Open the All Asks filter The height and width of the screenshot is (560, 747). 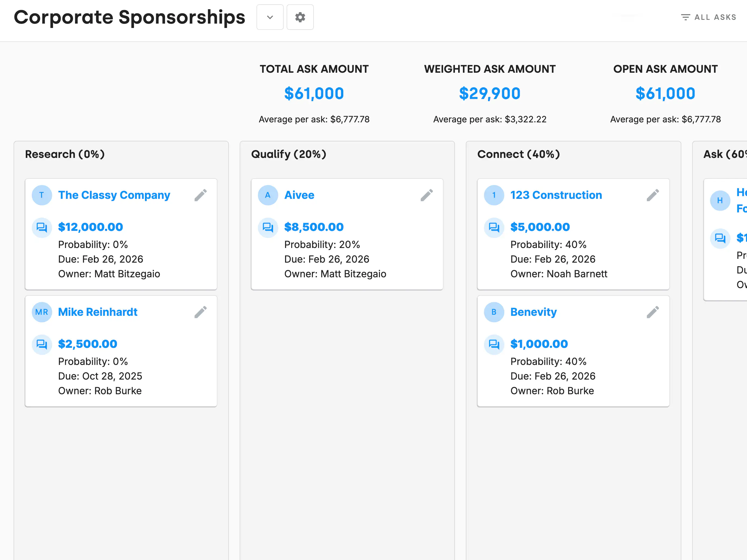[x=708, y=17]
